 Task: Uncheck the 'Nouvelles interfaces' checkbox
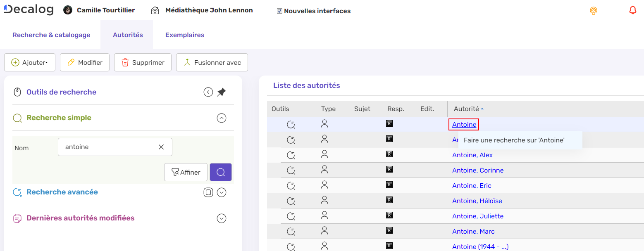pos(279,11)
